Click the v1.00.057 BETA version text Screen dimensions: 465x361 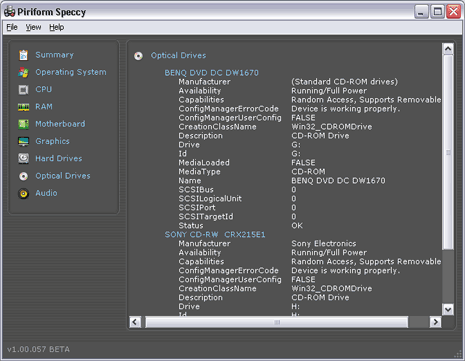pos(38,349)
